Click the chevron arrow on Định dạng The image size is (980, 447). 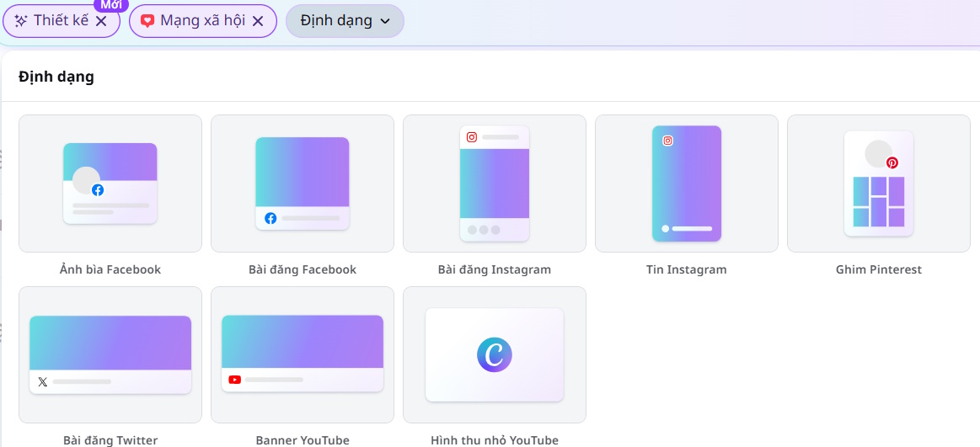pyautogui.click(x=385, y=21)
